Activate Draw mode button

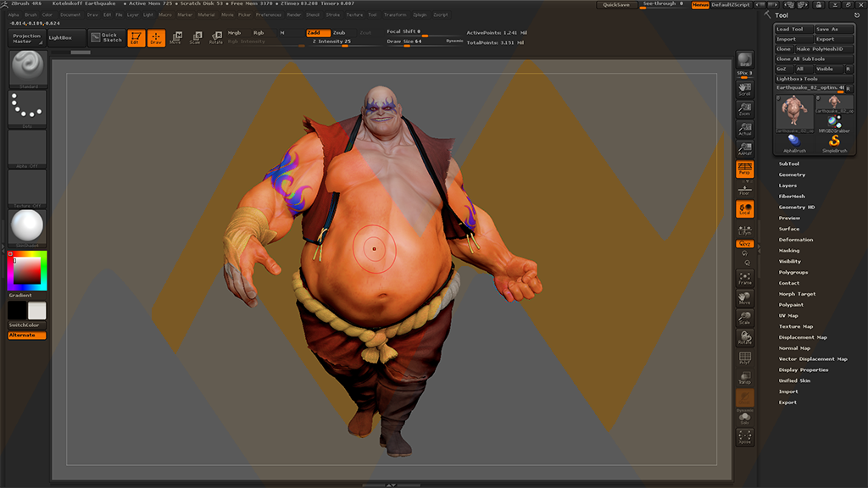(156, 37)
